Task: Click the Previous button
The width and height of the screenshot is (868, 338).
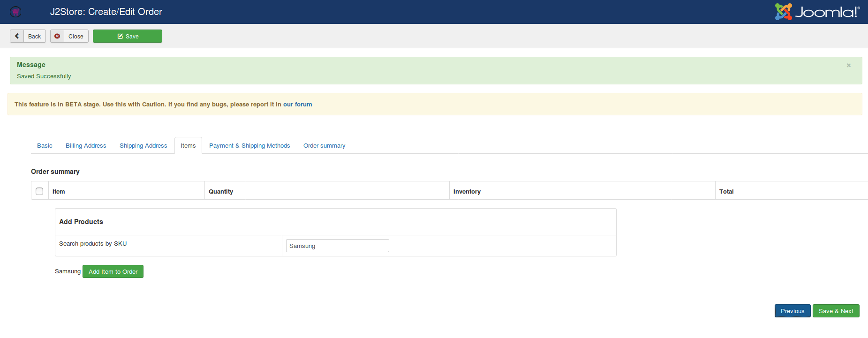Action: (x=792, y=311)
